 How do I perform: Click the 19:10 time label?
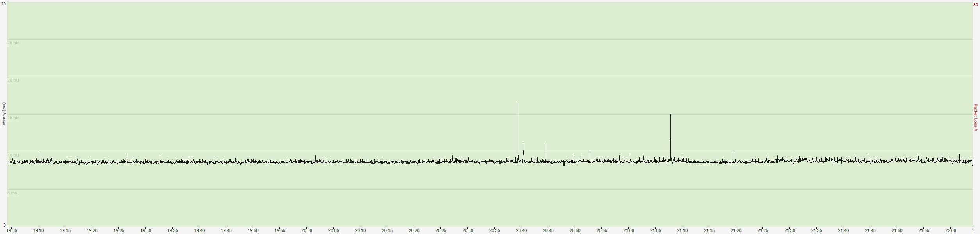[x=38, y=230]
